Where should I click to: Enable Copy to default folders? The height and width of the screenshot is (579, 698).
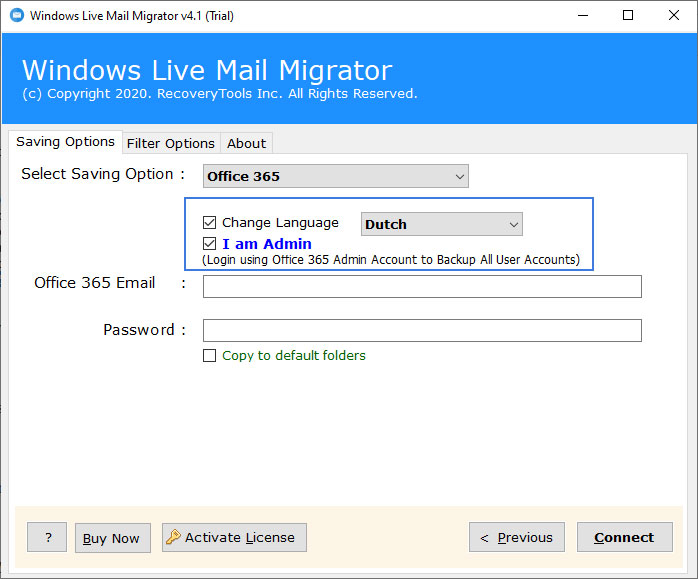click(209, 356)
